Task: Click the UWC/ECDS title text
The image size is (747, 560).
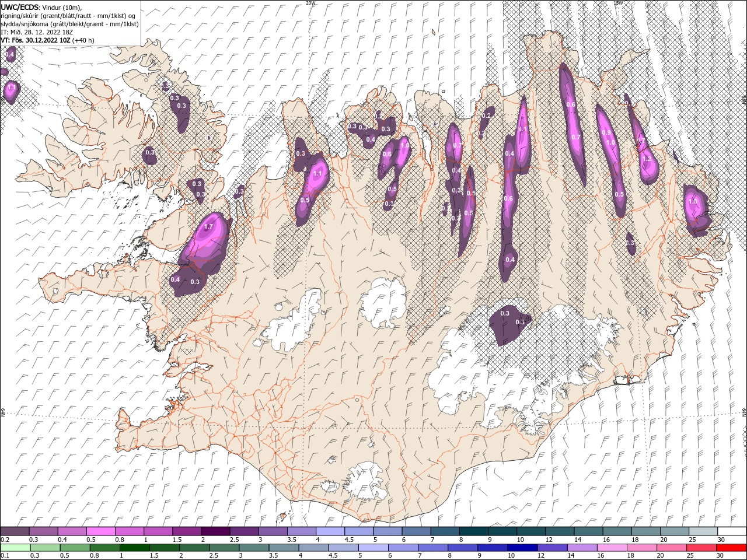Action: click(21, 8)
